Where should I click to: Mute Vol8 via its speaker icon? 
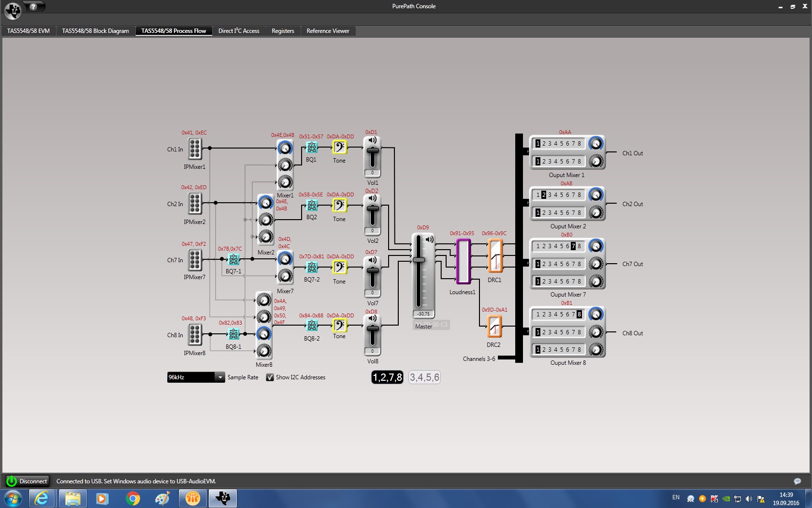click(x=373, y=318)
